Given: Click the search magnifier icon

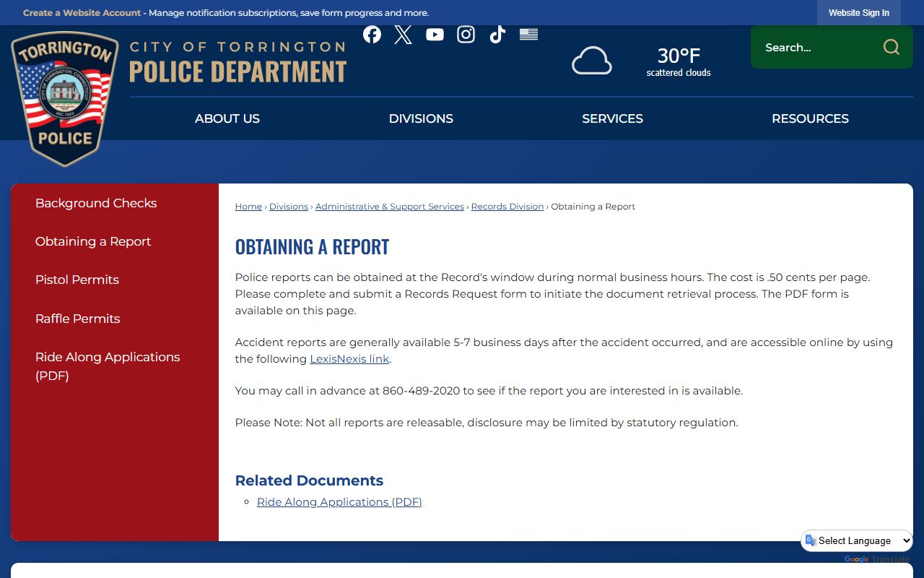Looking at the screenshot, I should [x=892, y=47].
